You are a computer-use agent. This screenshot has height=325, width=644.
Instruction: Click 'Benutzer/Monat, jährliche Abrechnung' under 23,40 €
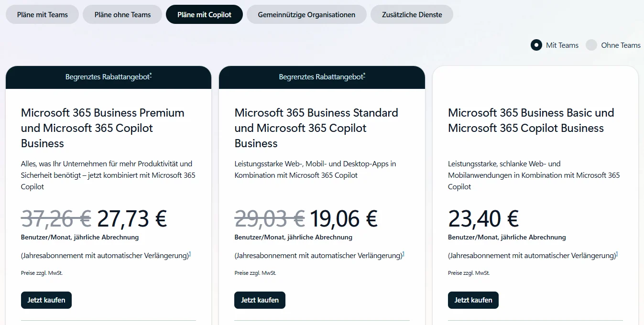pos(507,237)
